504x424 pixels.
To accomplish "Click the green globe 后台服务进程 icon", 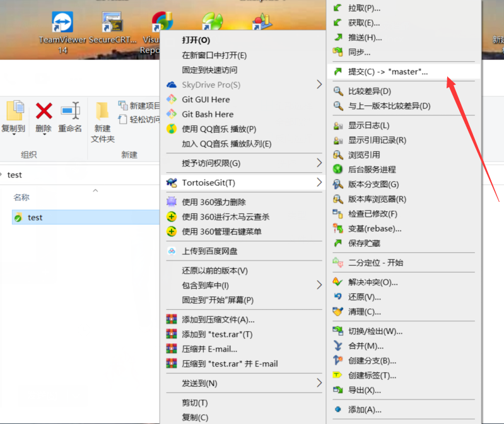I will tap(338, 169).
